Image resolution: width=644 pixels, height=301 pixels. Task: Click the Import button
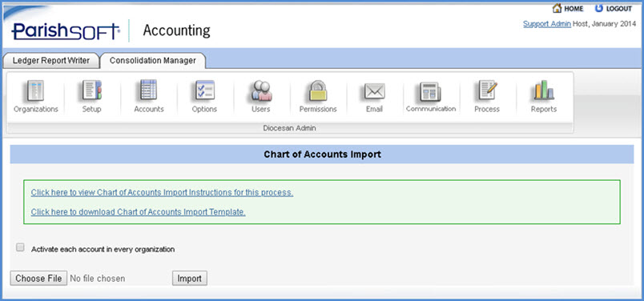(x=189, y=278)
